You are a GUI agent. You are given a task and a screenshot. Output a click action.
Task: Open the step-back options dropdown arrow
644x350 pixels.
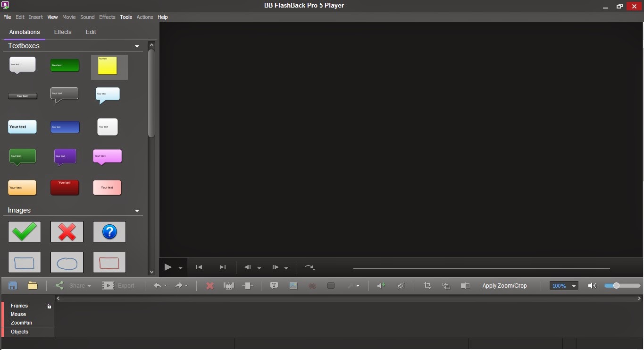259,268
